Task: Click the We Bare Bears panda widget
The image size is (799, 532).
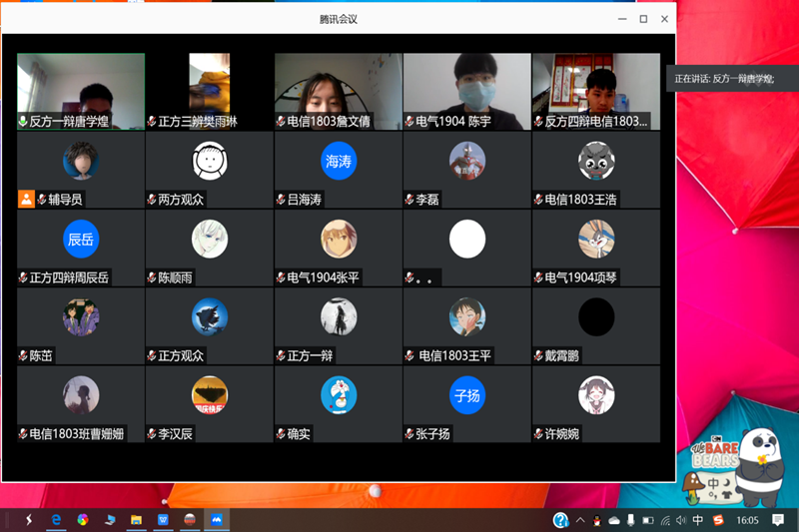Action: (735, 468)
